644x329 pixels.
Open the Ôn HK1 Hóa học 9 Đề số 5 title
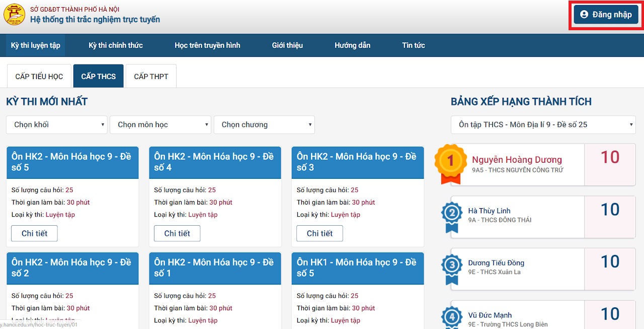click(x=357, y=268)
